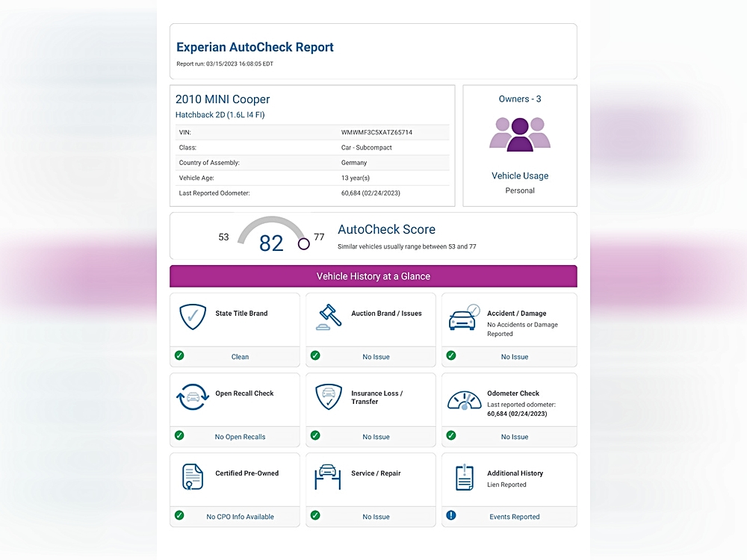Image resolution: width=747 pixels, height=560 pixels.
Task: Click green checkmark beside Clean status
Action: 179,355
